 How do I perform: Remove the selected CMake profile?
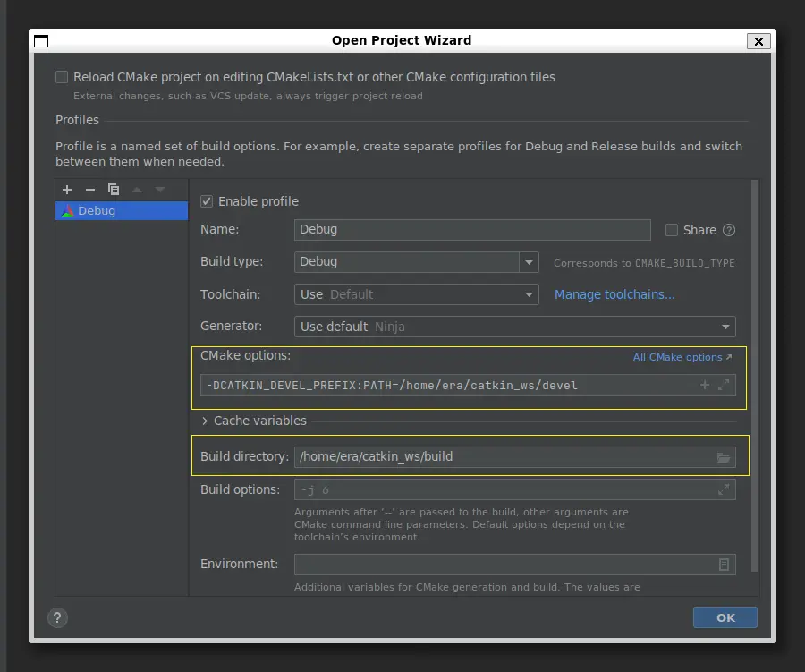(x=90, y=190)
